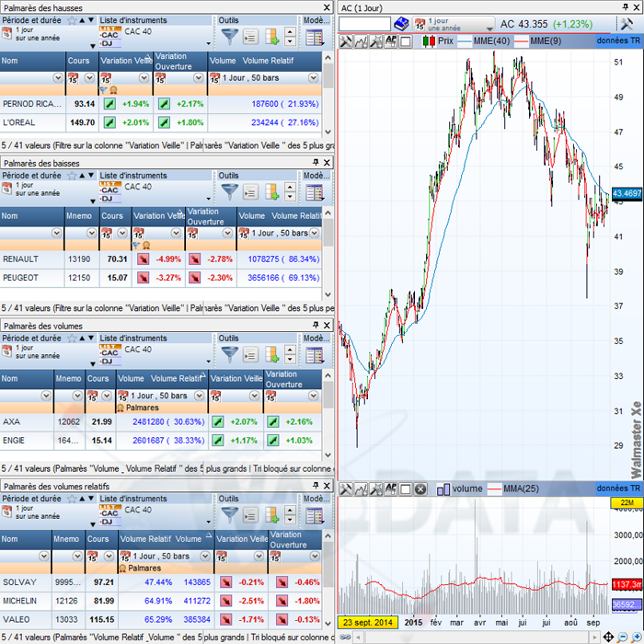Pin the Palmarès des baisses panel

(x=316, y=162)
